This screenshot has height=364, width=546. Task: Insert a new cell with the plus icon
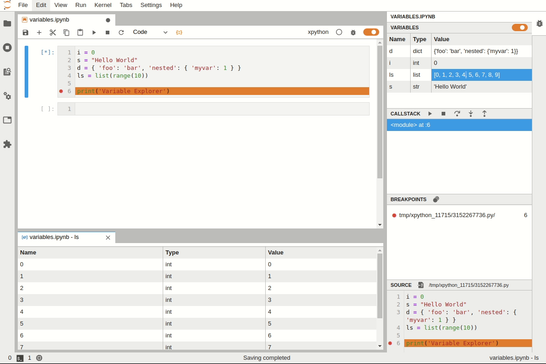click(39, 32)
